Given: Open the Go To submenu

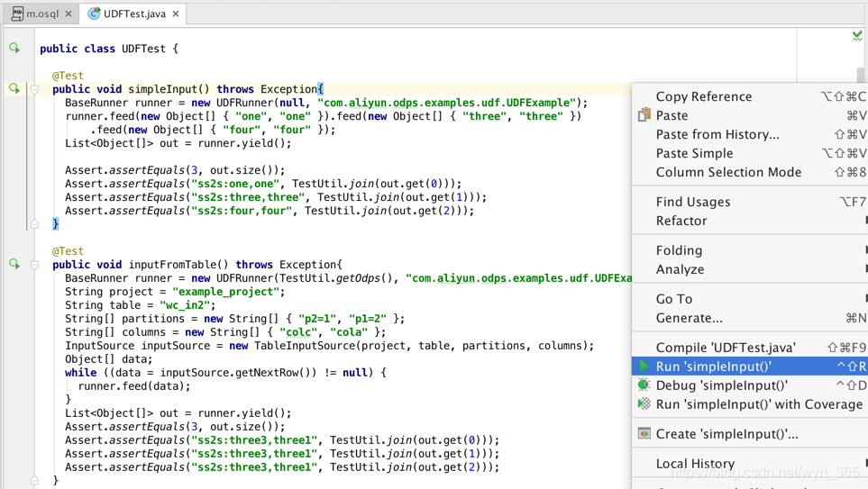Looking at the screenshot, I should pyautogui.click(x=750, y=299).
